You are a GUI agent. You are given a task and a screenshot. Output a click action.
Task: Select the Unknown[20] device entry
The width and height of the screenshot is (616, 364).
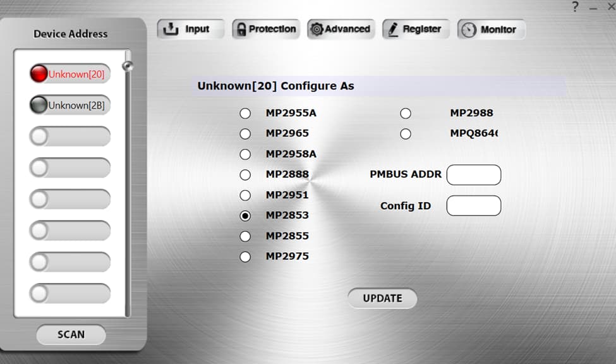70,73
